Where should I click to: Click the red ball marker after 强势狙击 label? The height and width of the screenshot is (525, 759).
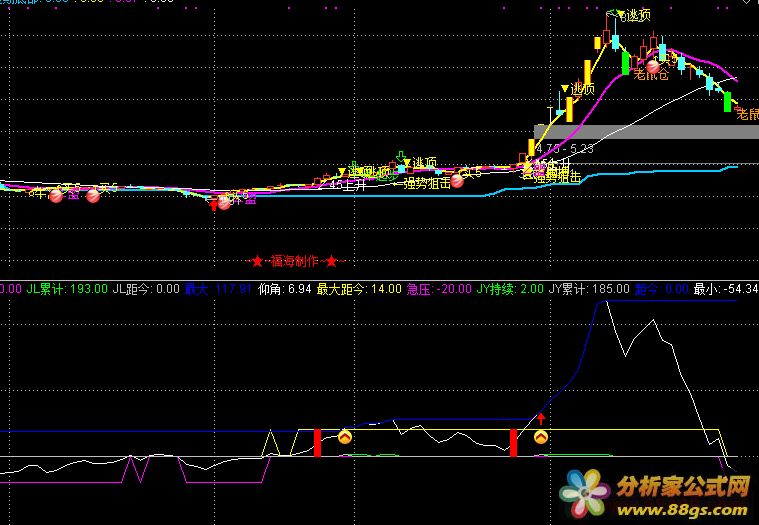457,181
